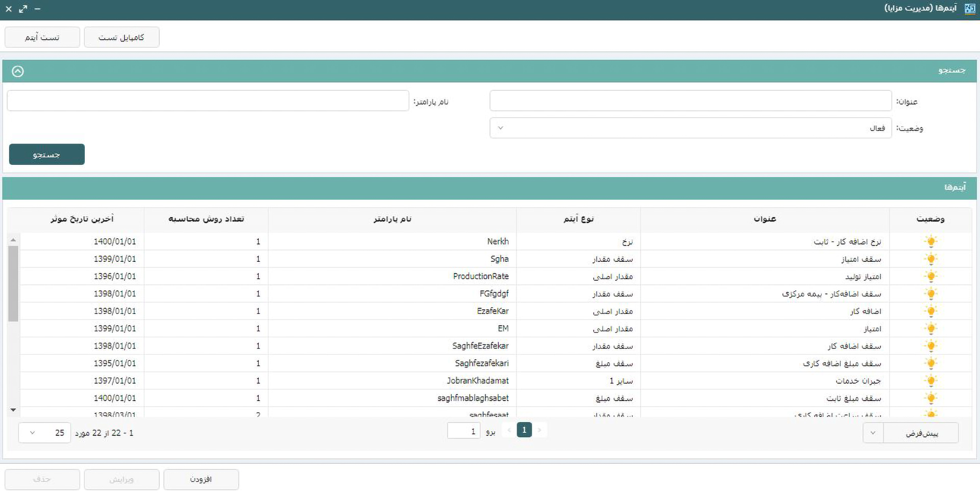Click the افزودن add button
This screenshot has height=494, width=980.
[x=201, y=479]
